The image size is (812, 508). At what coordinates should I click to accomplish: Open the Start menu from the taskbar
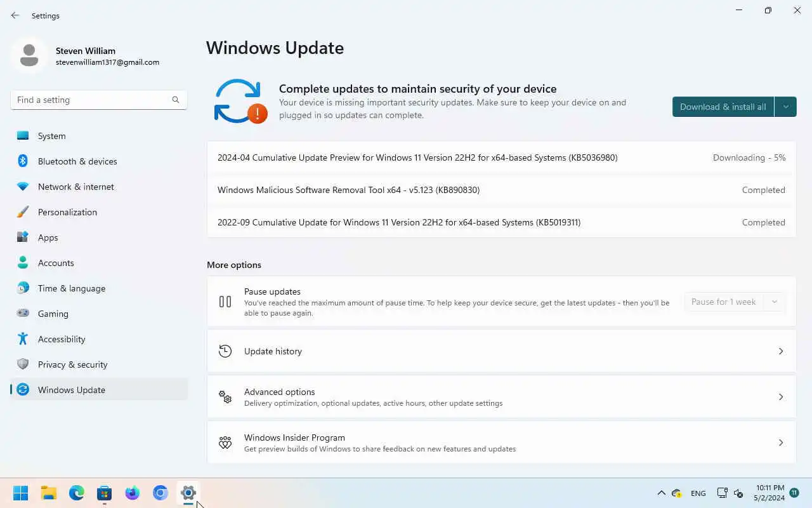(20, 493)
